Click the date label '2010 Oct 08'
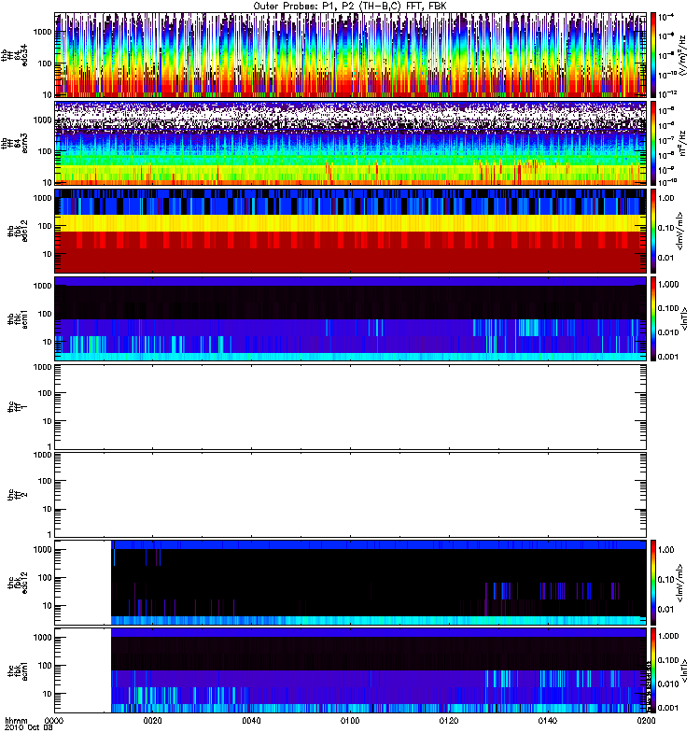Screen dimensions: 700x747 [x=28, y=728]
